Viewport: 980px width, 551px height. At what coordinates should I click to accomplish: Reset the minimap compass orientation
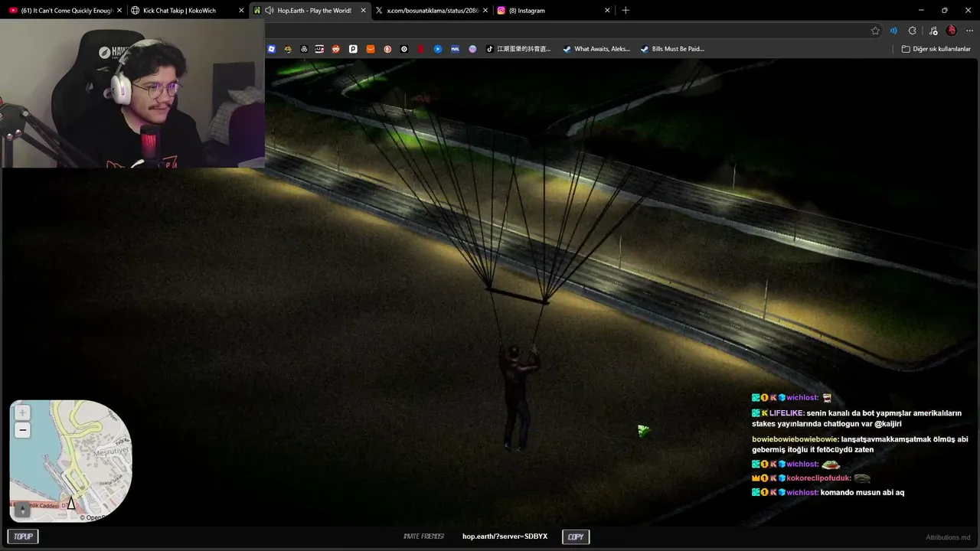[x=22, y=509]
